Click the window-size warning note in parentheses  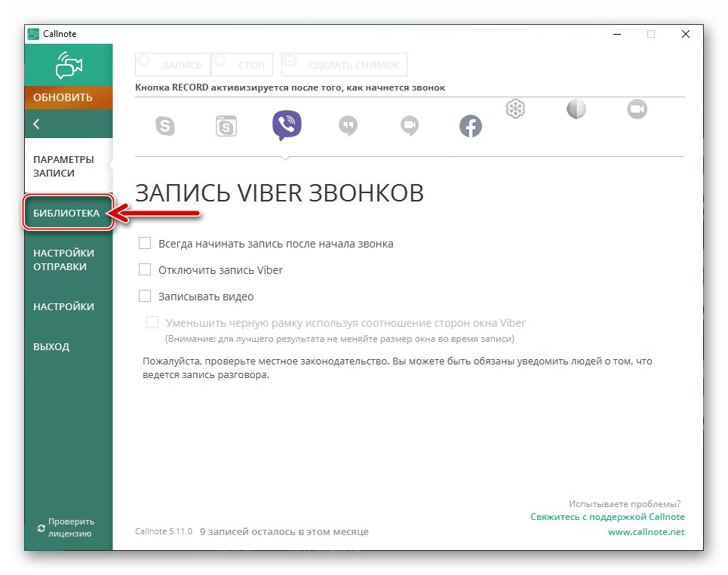click(339, 339)
